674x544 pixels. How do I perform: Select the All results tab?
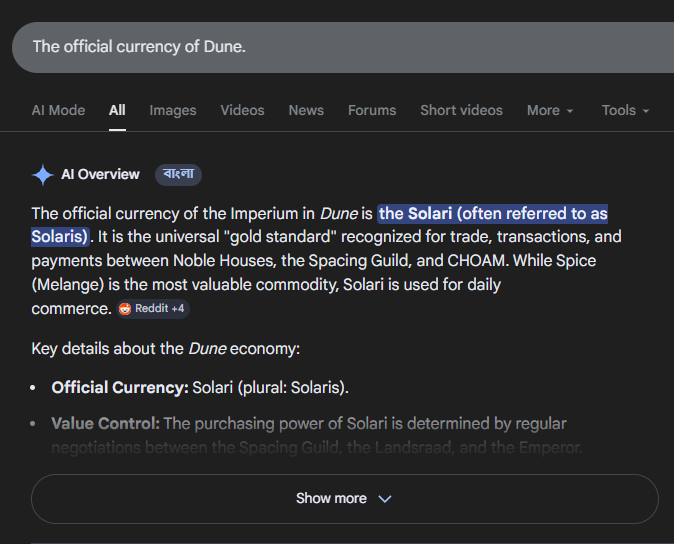(117, 110)
